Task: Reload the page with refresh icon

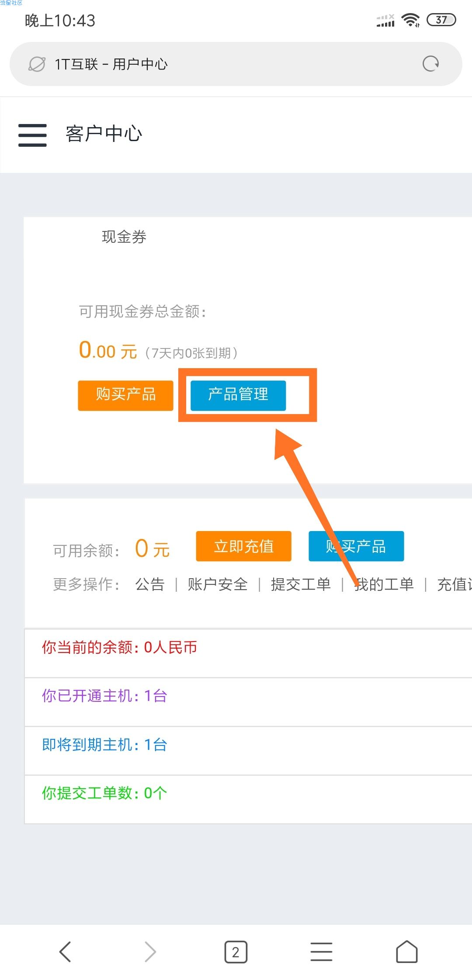Action: point(430,64)
